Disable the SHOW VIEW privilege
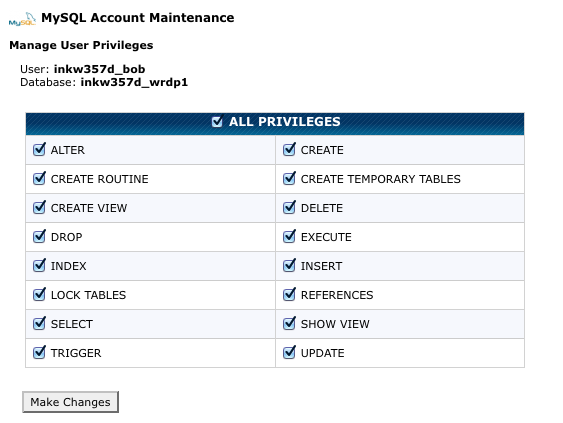The width and height of the screenshot is (563, 423). (289, 324)
